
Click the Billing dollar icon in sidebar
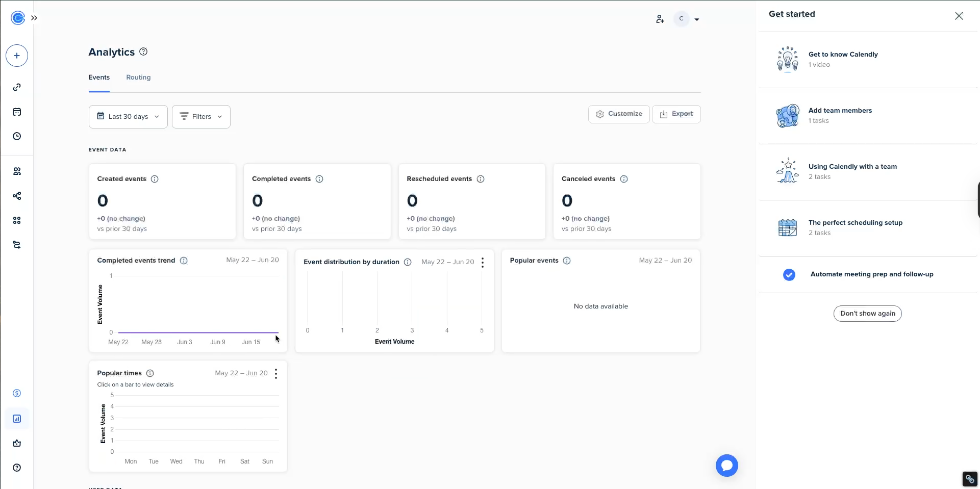[17, 393]
